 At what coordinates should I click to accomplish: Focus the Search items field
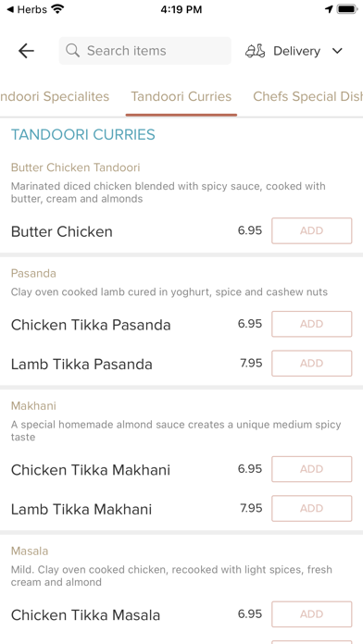pyautogui.click(x=145, y=51)
